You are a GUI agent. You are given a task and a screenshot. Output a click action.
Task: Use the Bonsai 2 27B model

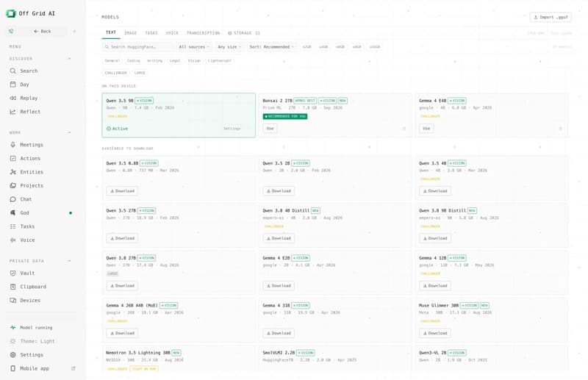click(270, 129)
